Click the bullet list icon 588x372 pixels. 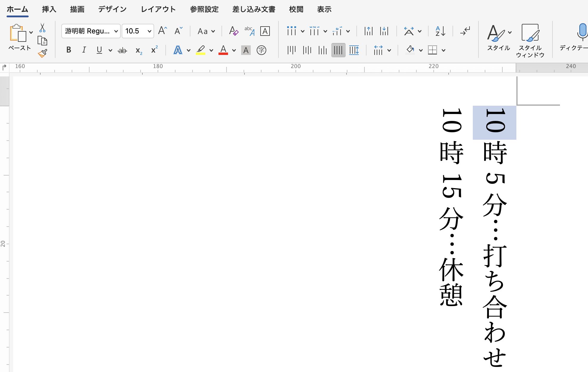coord(292,31)
